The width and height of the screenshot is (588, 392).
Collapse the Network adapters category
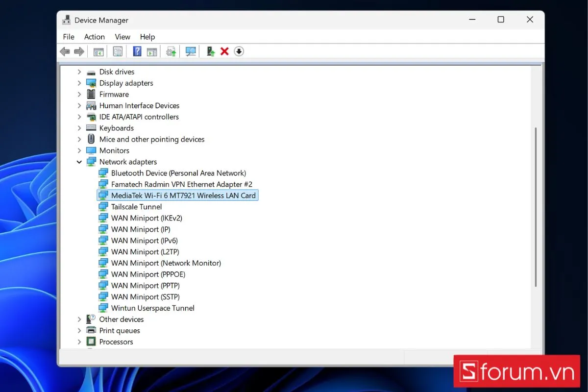(x=79, y=162)
